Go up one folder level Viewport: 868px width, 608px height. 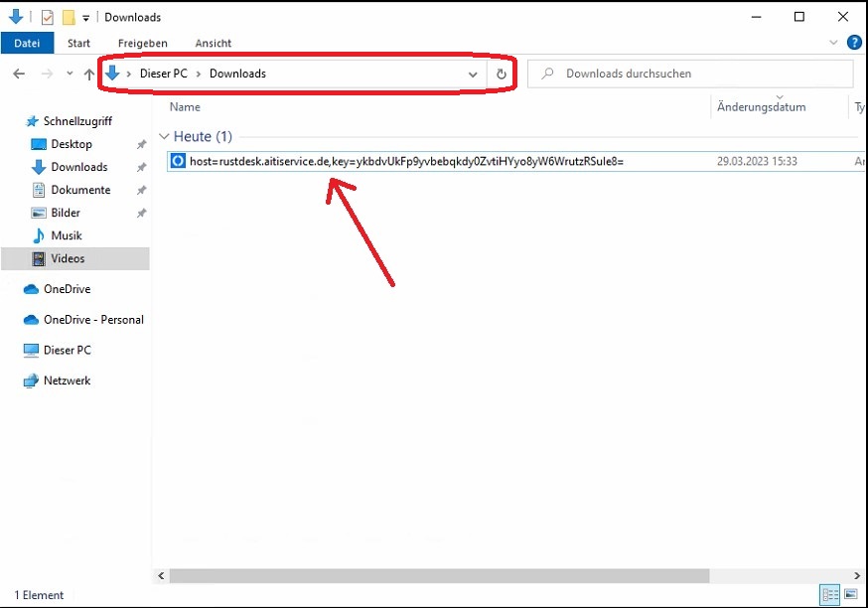(89, 75)
